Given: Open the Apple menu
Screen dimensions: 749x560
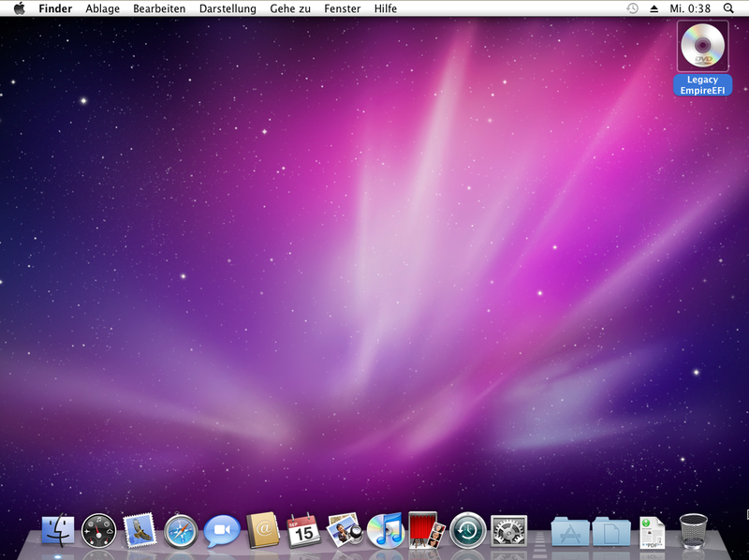Looking at the screenshot, I should click(x=19, y=8).
